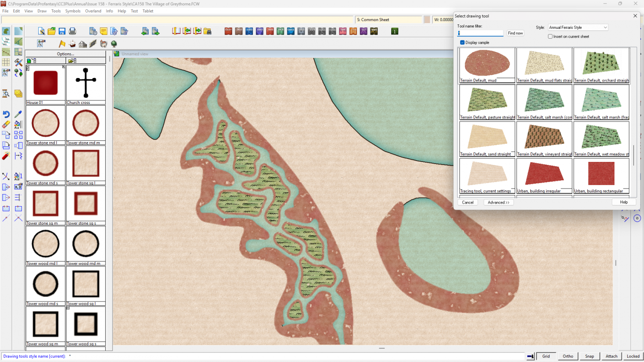Open the Symbols menu
644x362 pixels.
pyautogui.click(x=73, y=11)
